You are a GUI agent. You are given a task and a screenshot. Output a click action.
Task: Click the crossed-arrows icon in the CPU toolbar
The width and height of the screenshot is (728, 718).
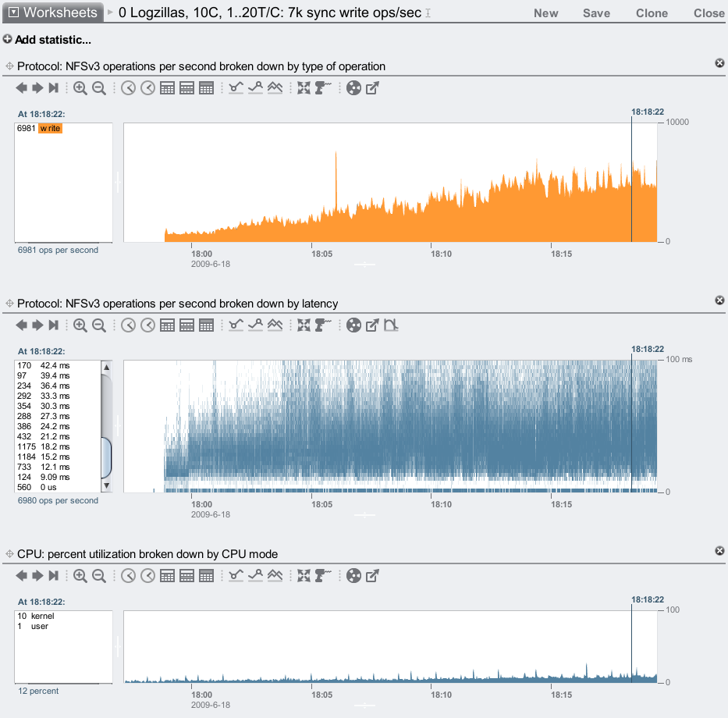click(x=304, y=576)
